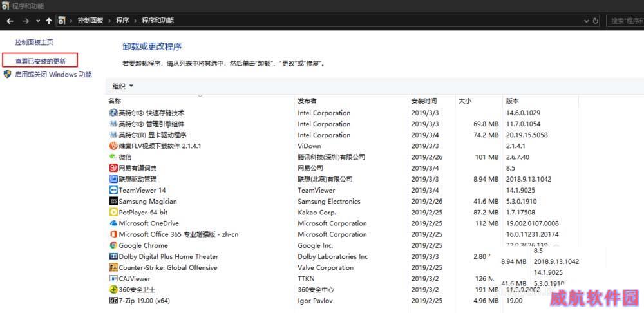This screenshot has height=313, width=644.
Task: Click the TeamViewer 14 icon
Action: 113,190
